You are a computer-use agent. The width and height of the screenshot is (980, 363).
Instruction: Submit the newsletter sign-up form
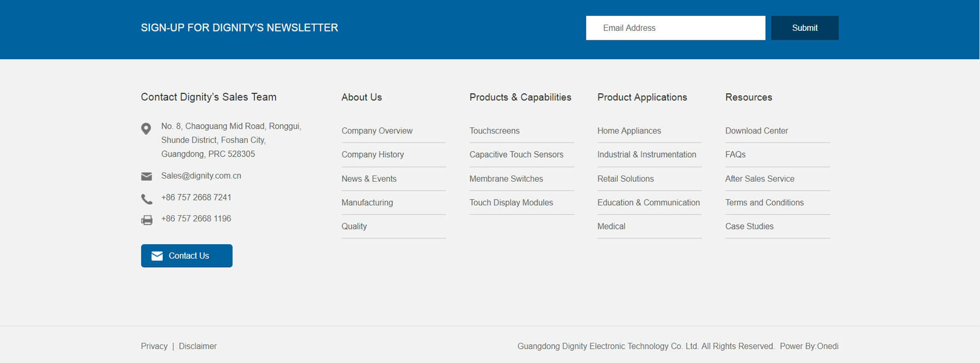tap(804, 28)
